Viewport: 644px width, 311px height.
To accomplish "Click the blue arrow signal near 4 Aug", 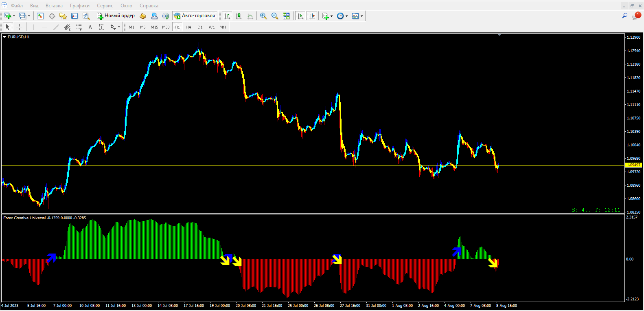I will [457, 251].
